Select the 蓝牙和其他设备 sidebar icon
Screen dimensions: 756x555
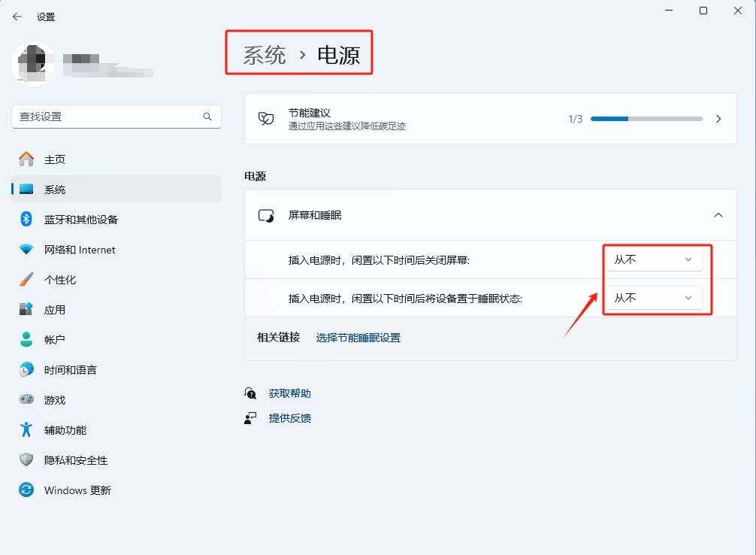click(x=24, y=219)
